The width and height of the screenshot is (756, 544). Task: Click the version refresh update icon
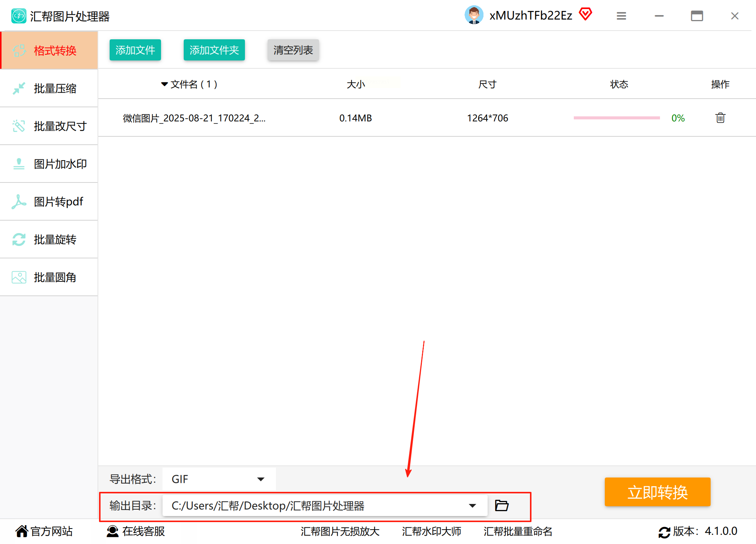coord(664,532)
